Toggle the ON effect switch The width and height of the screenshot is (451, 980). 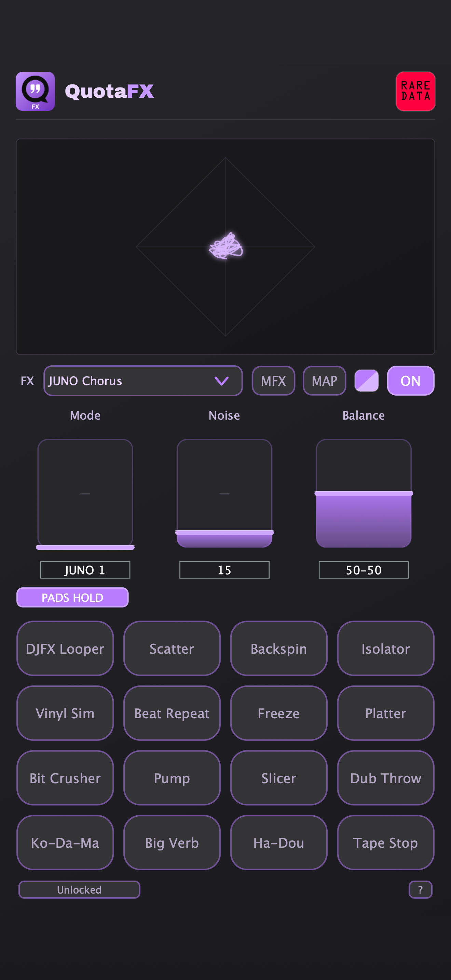[x=411, y=381]
